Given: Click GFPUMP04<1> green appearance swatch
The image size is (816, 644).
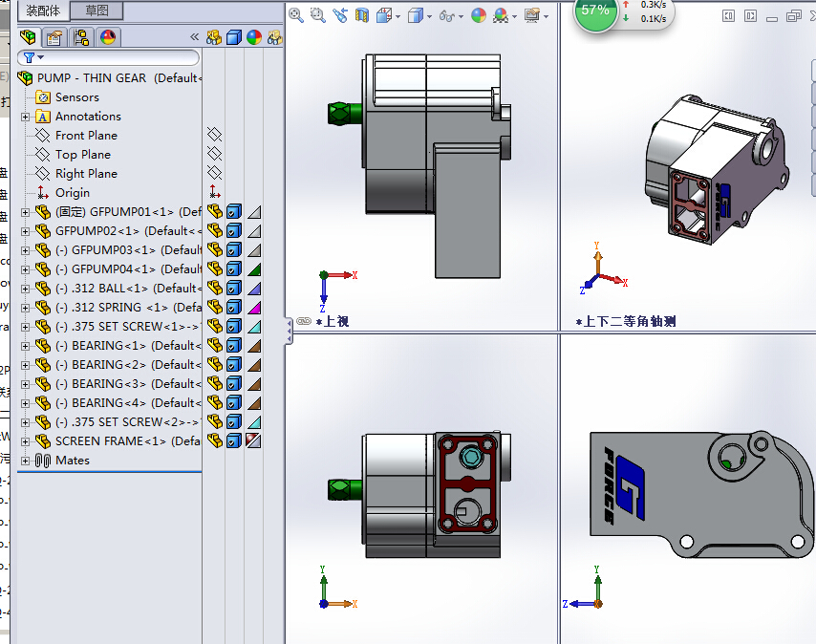Looking at the screenshot, I should coord(254,269).
